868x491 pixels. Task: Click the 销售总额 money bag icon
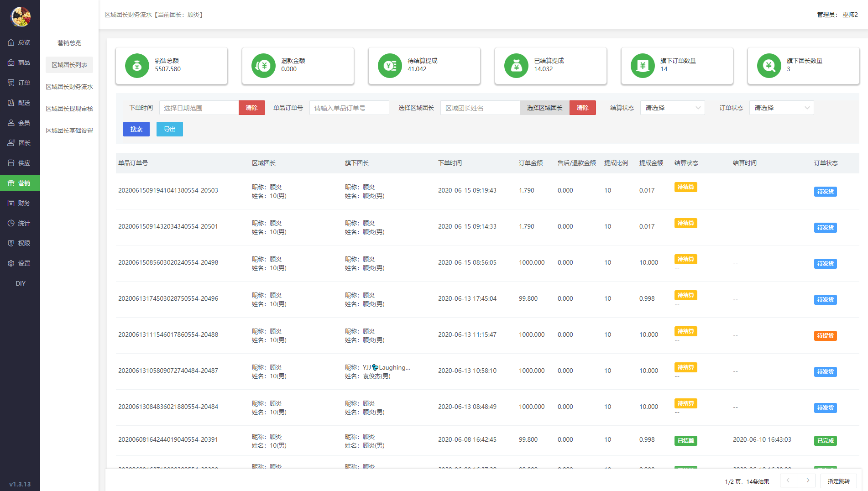(137, 66)
